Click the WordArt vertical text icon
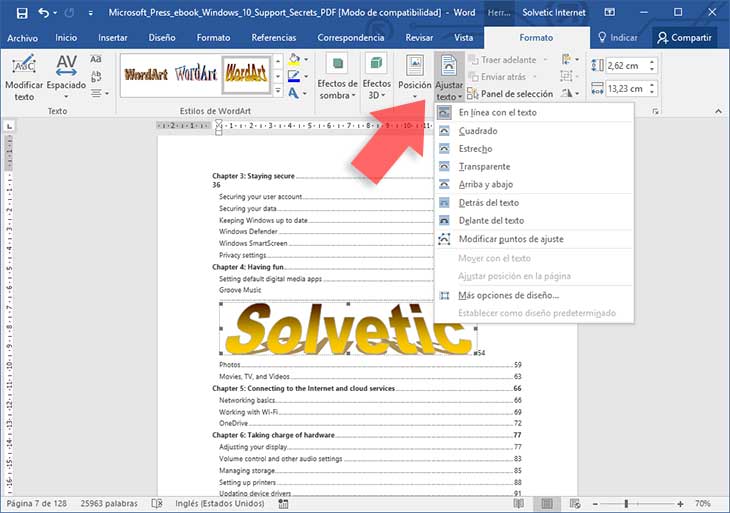This screenshot has height=513, width=730. (96, 76)
